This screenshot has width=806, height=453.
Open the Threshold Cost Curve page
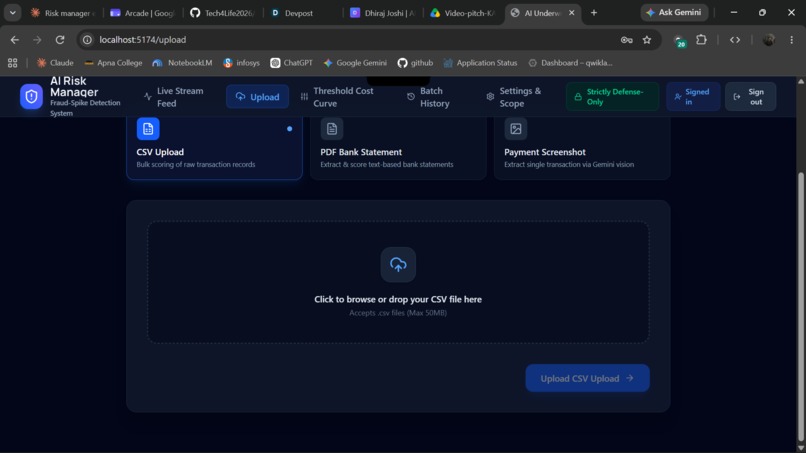338,97
